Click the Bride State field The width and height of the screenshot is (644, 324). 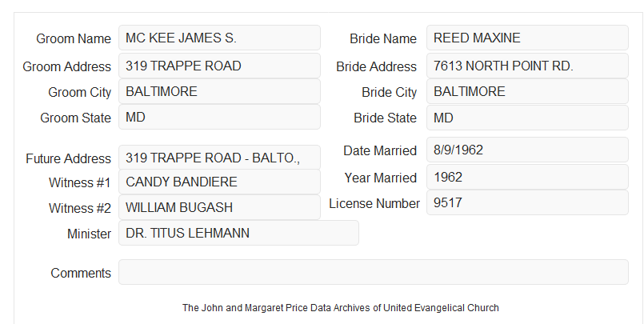527,118
